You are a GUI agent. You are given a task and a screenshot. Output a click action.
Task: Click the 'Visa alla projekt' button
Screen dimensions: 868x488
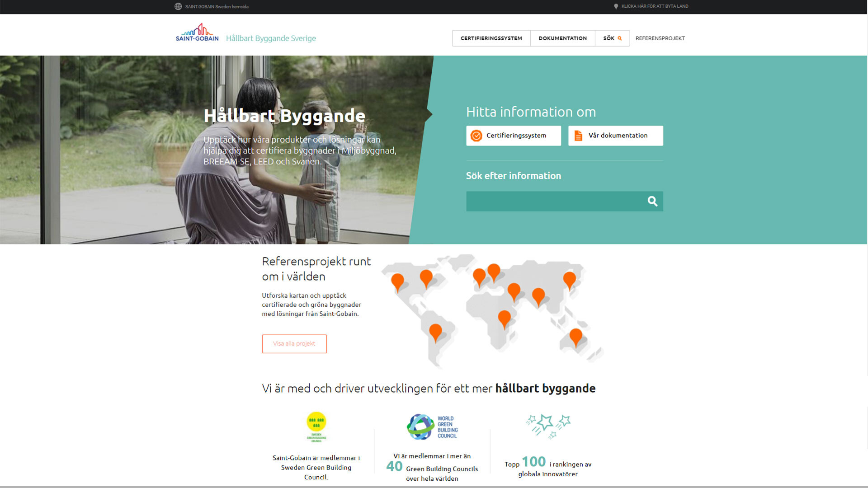click(294, 344)
